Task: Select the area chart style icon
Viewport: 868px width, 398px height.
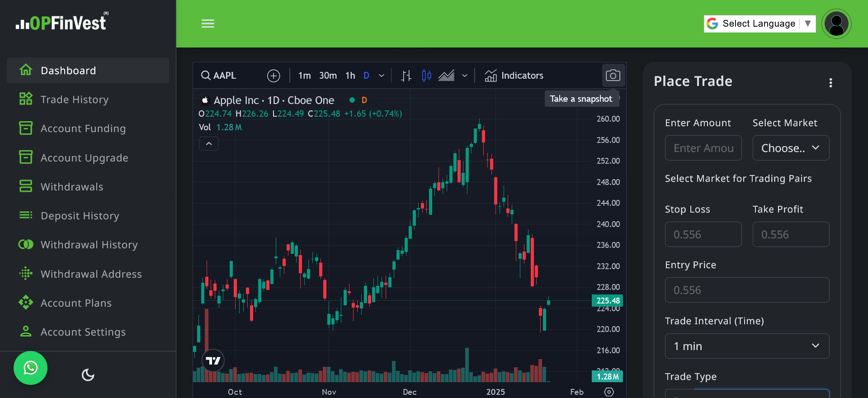Action: click(x=446, y=76)
